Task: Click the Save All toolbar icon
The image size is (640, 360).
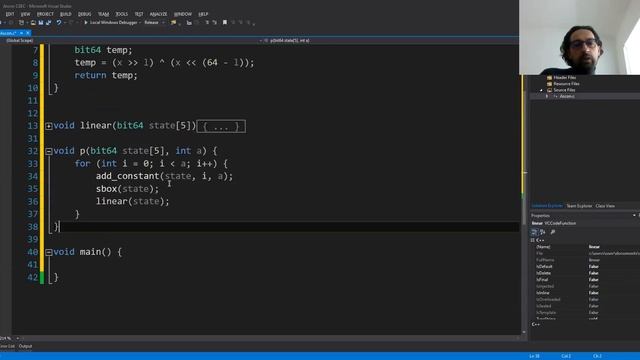Action: point(48,22)
